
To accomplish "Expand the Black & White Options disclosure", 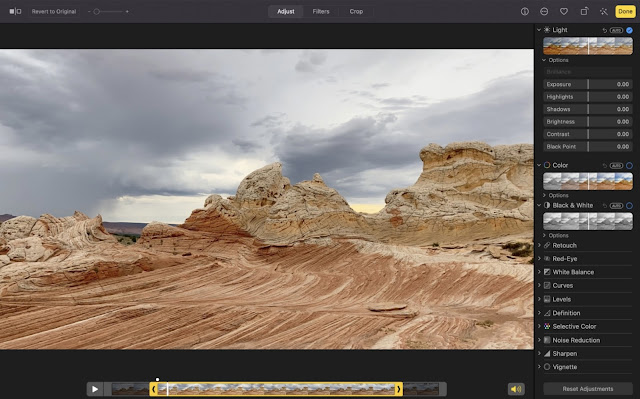I will click(x=544, y=235).
